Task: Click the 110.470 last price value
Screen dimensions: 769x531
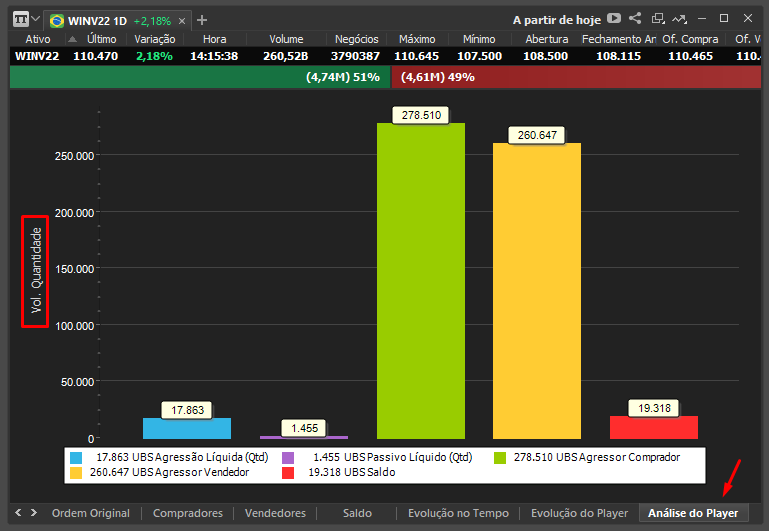Action: [x=96, y=56]
